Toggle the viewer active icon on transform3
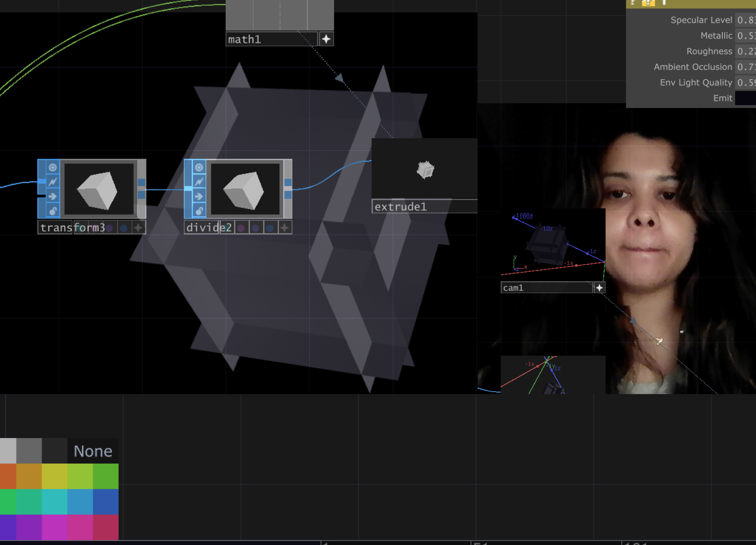The image size is (756, 545). [53, 168]
